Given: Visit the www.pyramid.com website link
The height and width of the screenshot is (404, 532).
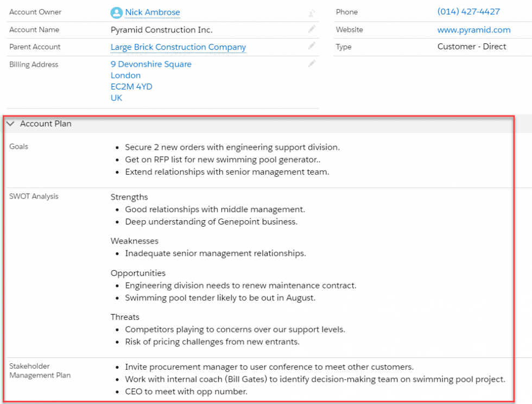Looking at the screenshot, I should 474,30.
